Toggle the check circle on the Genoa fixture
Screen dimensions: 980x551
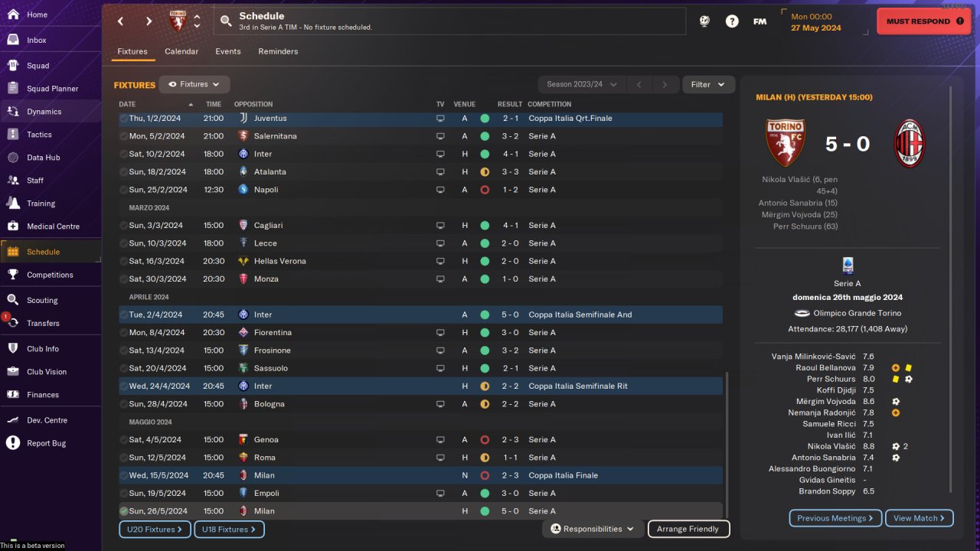pos(124,440)
